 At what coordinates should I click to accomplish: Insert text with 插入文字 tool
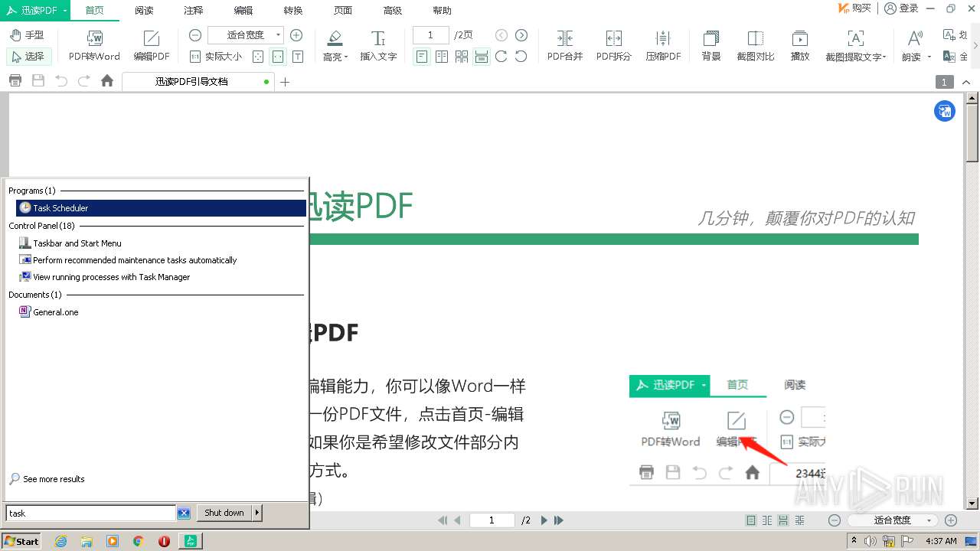(378, 46)
